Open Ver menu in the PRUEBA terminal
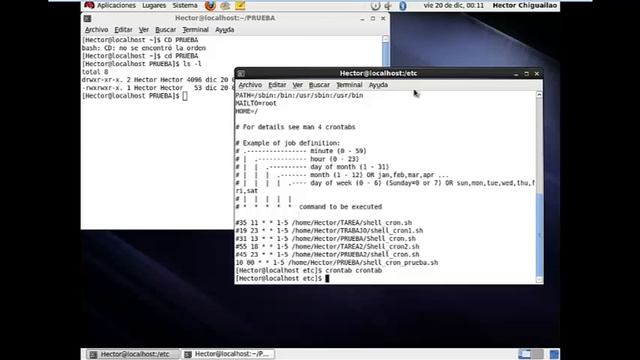Viewport: 640px width, 360px height. pos(144,30)
